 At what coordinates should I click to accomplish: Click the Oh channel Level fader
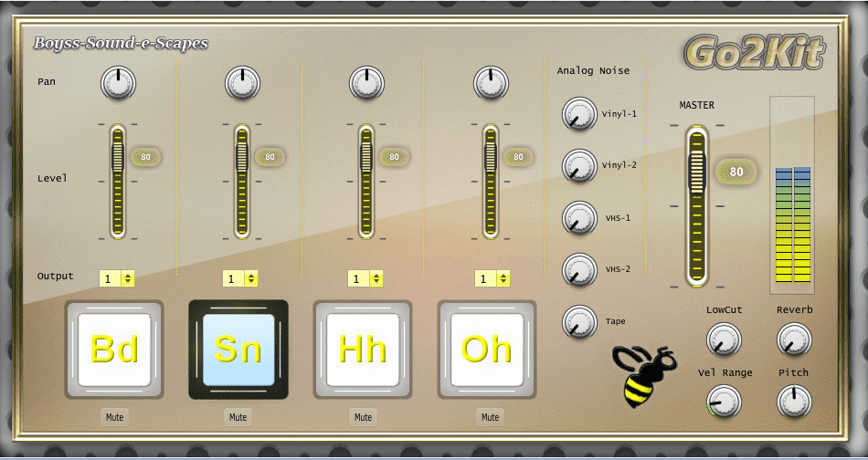pyautogui.click(x=491, y=182)
